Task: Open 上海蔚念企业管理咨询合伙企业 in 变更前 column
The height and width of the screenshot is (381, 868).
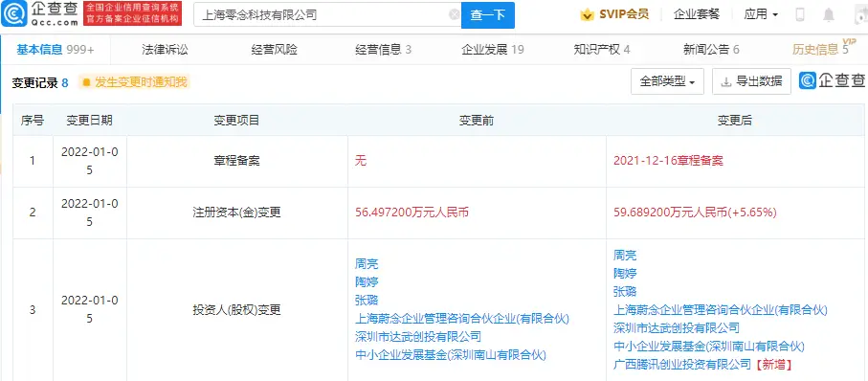Action: 461,319
